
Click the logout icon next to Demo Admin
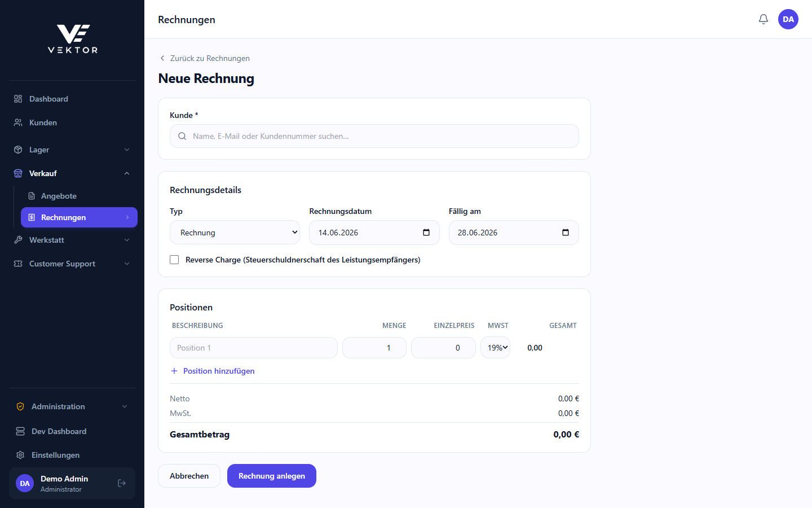pos(122,483)
